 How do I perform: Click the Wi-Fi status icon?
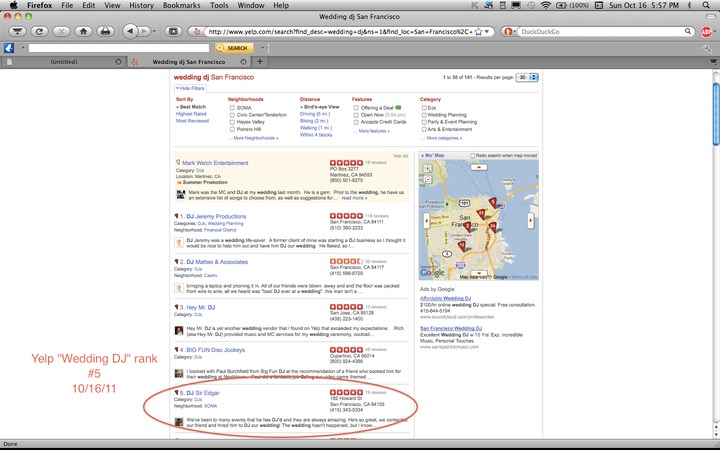pos(546,6)
